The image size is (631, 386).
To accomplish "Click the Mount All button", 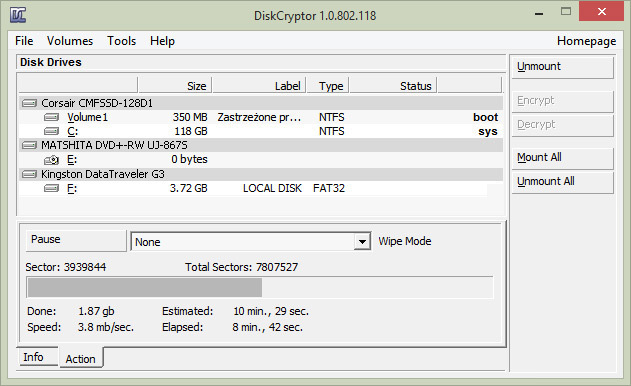I will point(562,158).
